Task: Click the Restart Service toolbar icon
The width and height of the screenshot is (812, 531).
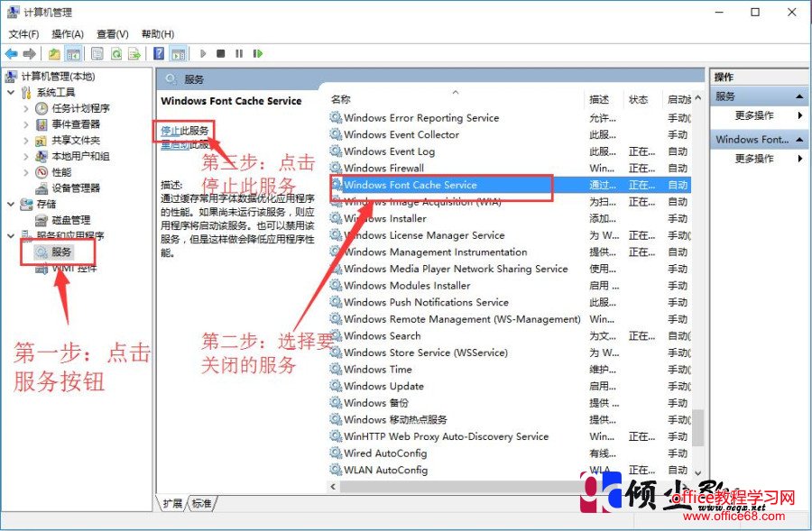Action: point(259,53)
